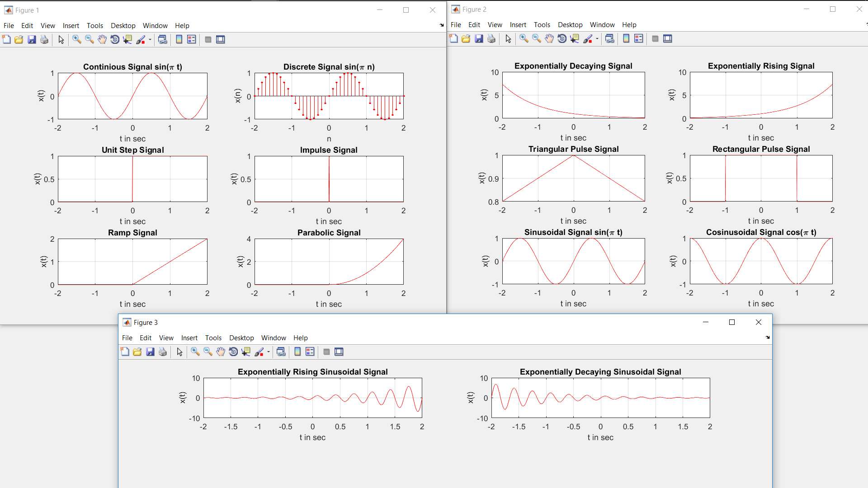Enable Zoom In tool in Figure 3
The image size is (868, 488).
[195, 352]
